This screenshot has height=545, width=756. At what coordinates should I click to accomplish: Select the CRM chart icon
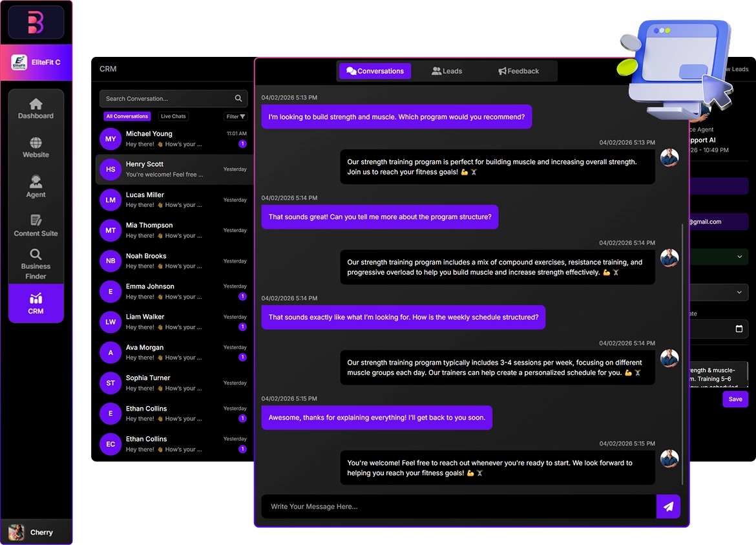pos(36,299)
